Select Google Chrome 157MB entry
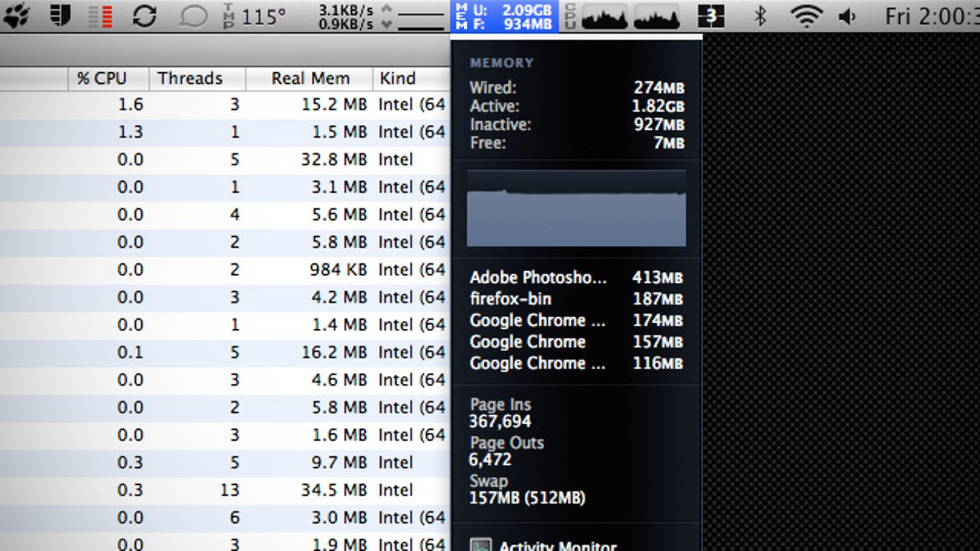This screenshot has width=980, height=551. point(576,342)
